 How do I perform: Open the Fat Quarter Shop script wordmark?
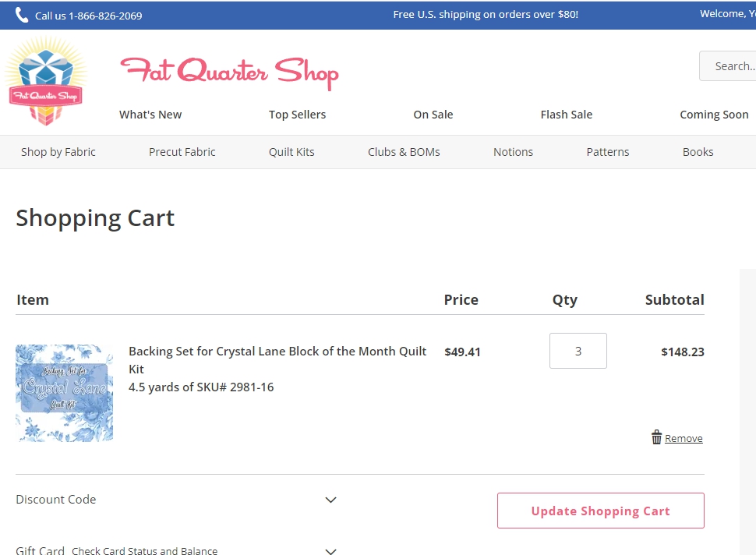[x=229, y=72]
